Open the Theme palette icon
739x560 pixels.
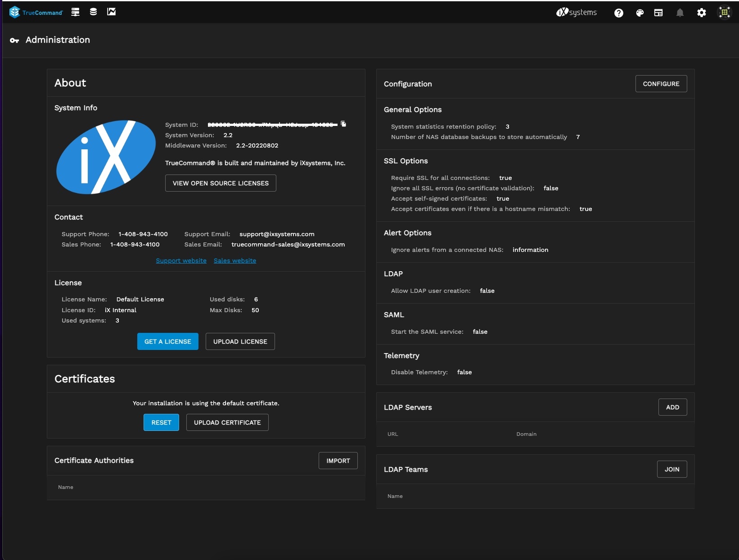coord(640,13)
